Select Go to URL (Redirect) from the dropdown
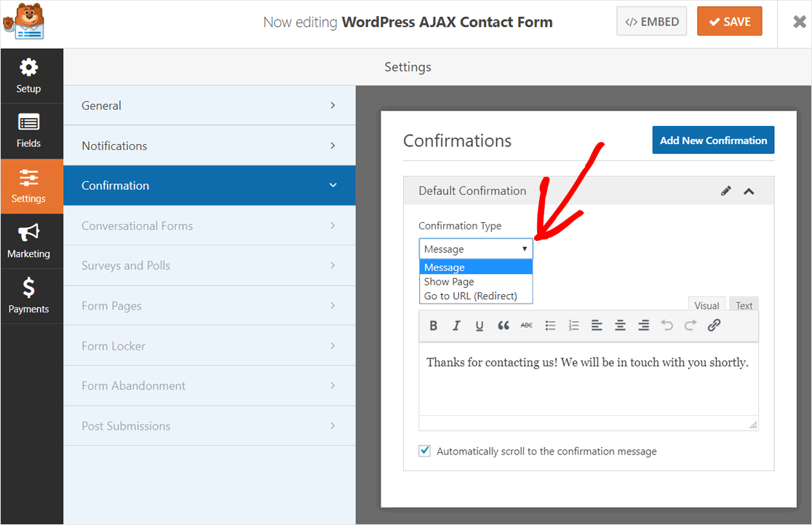 tap(476, 296)
